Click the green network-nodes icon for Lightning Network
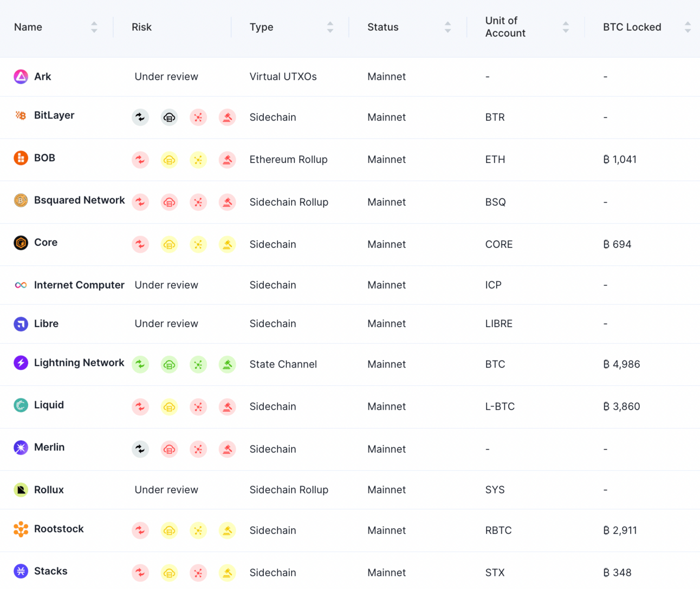Viewport: 700px width, 589px height. pyautogui.click(x=198, y=364)
